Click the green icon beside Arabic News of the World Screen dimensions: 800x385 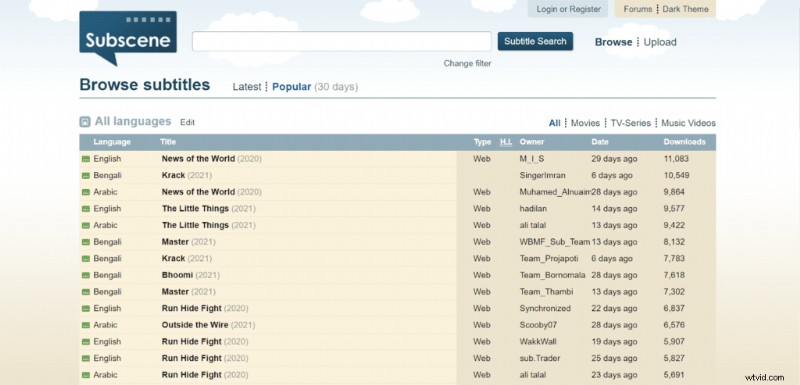coord(86,192)
